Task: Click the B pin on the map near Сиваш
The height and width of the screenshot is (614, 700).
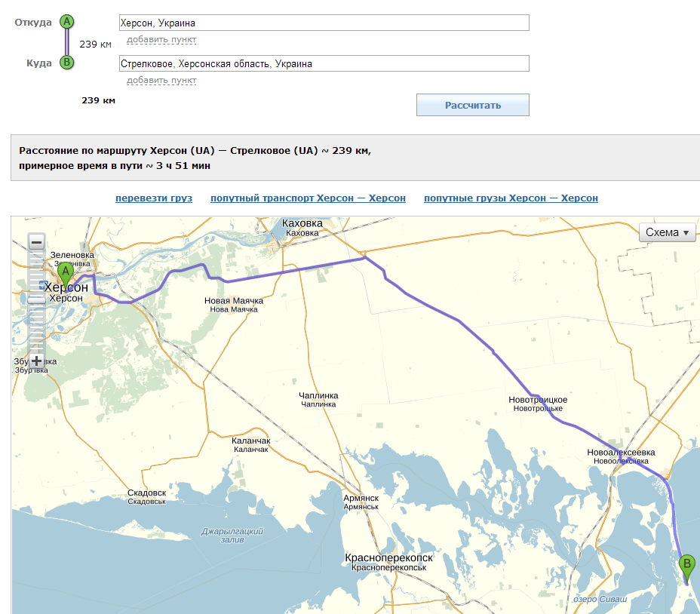Action: (687, 569)
